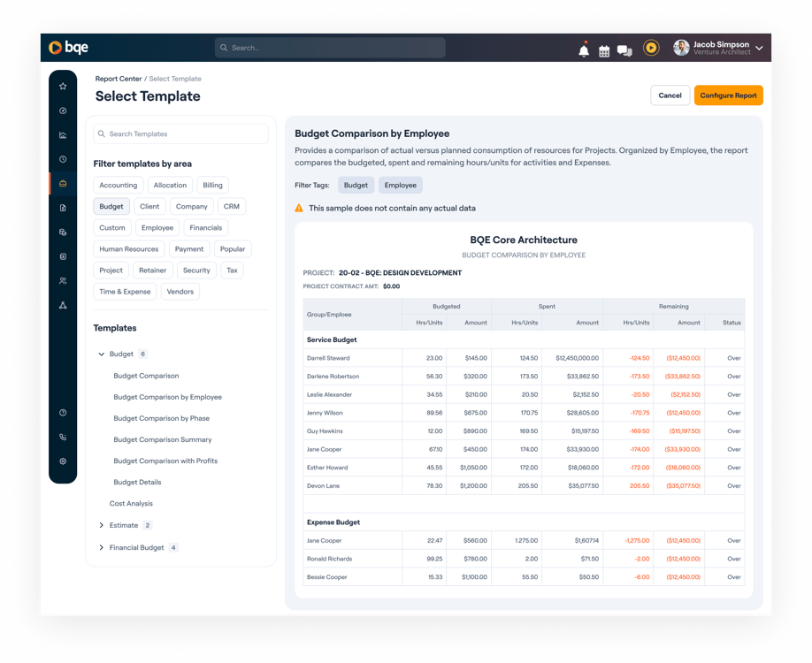
Task: Filter templates by Custom
Action: [111, 228]
